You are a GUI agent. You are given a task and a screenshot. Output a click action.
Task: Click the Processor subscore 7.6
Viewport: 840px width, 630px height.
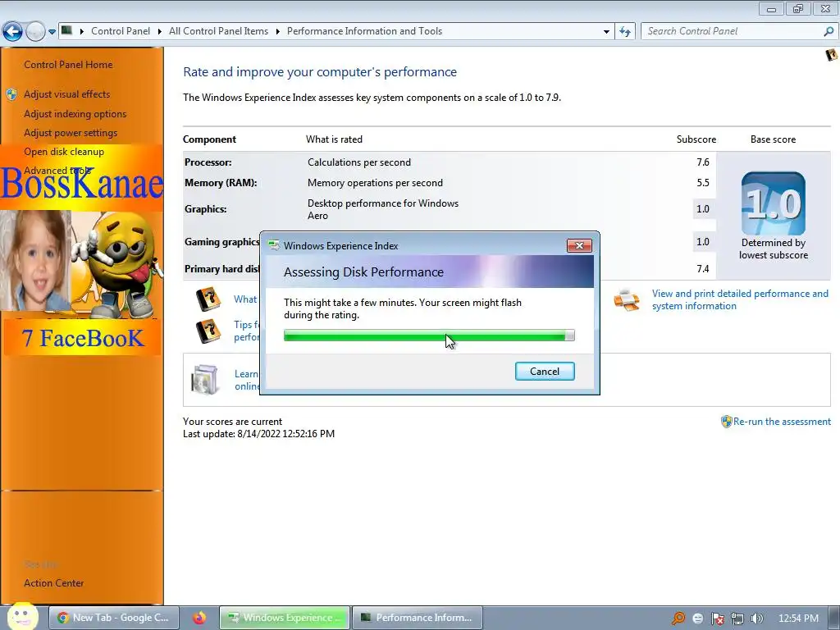click(703, 162)
